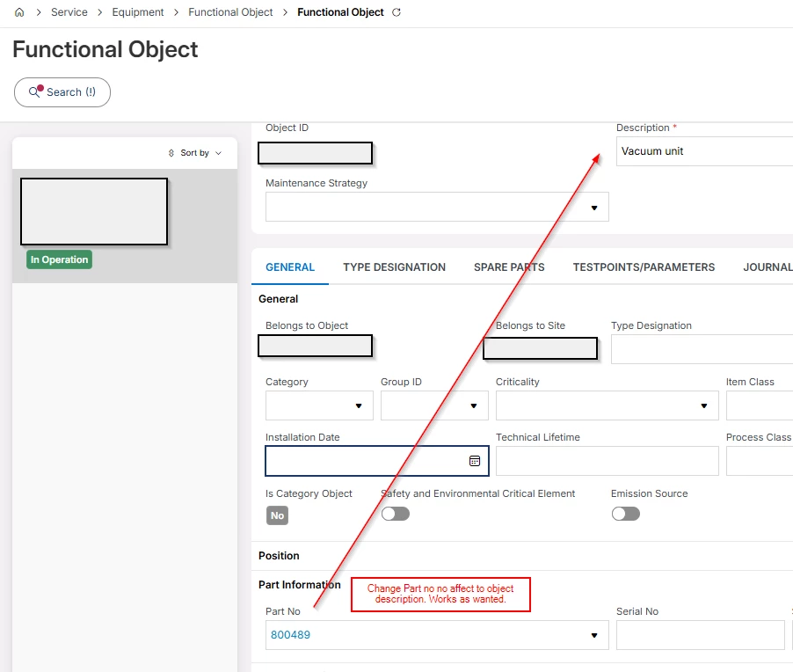Viewport: 793px width, 672px height.
Task: Click the Technical Lifetime field
Action: coord(607,461)
